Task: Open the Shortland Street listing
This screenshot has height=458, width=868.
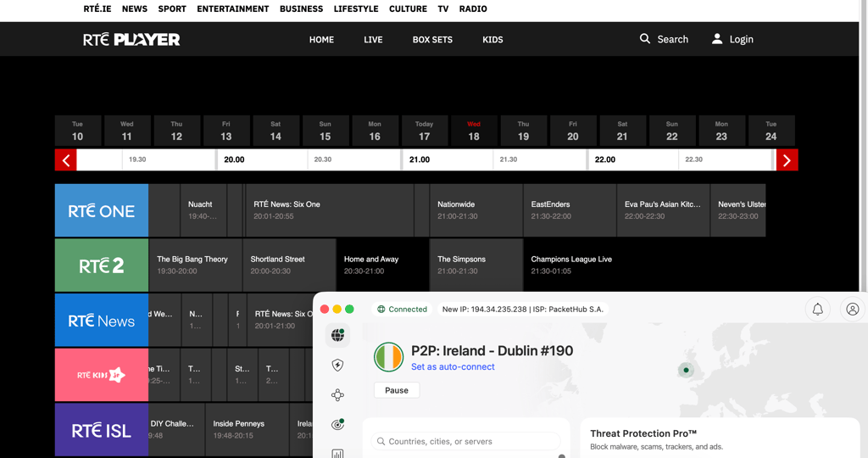Action: [290, 265]
